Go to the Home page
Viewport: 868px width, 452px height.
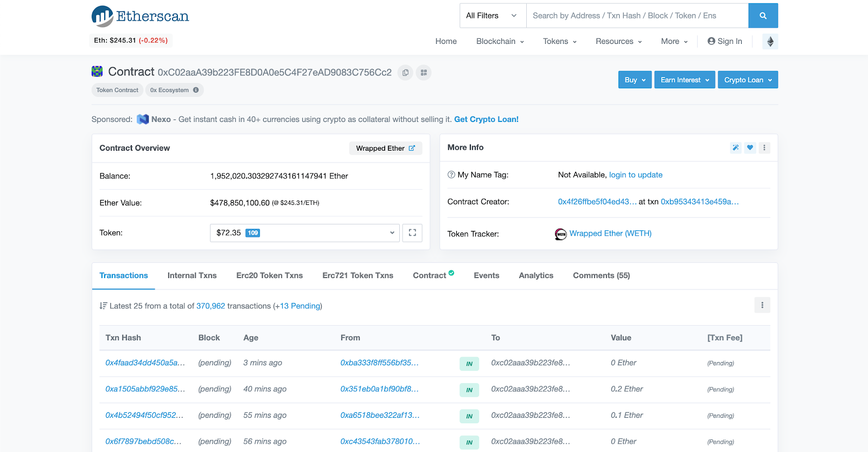pyautogui.click(x=446, y=41)
